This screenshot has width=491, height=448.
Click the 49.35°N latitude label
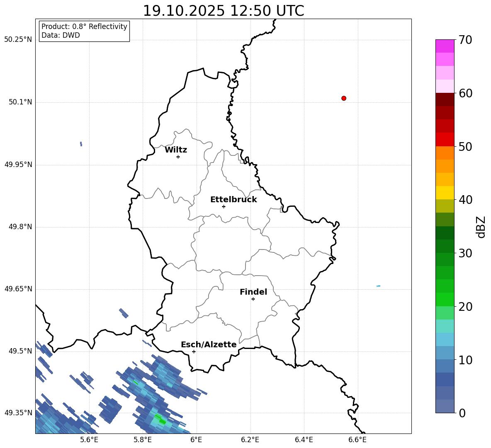(18, 413)
